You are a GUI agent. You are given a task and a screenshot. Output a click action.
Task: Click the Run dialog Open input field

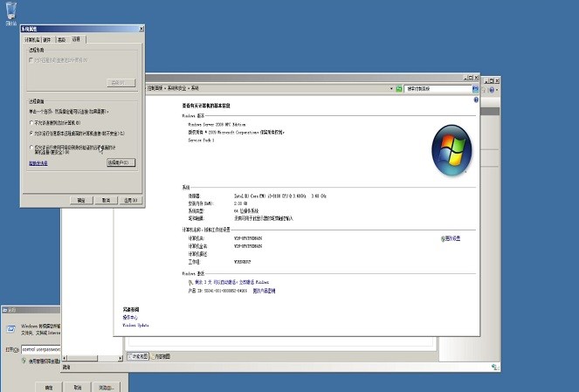coord(41,349)
